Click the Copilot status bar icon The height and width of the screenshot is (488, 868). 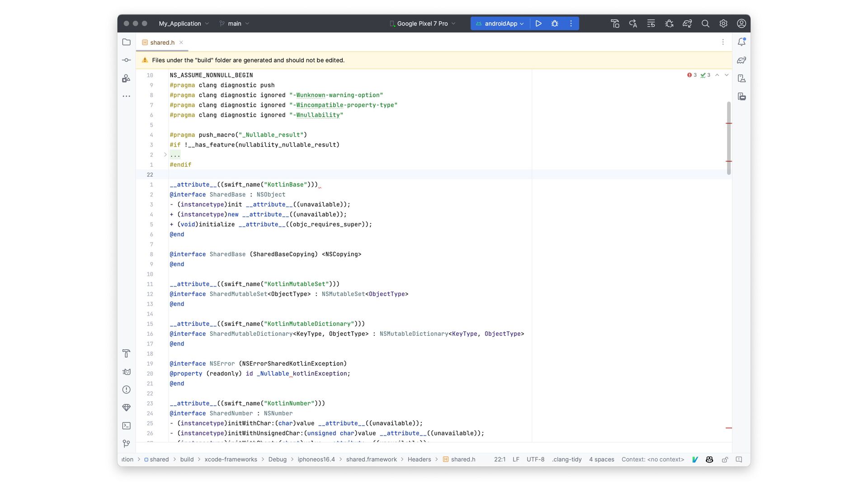709,460
